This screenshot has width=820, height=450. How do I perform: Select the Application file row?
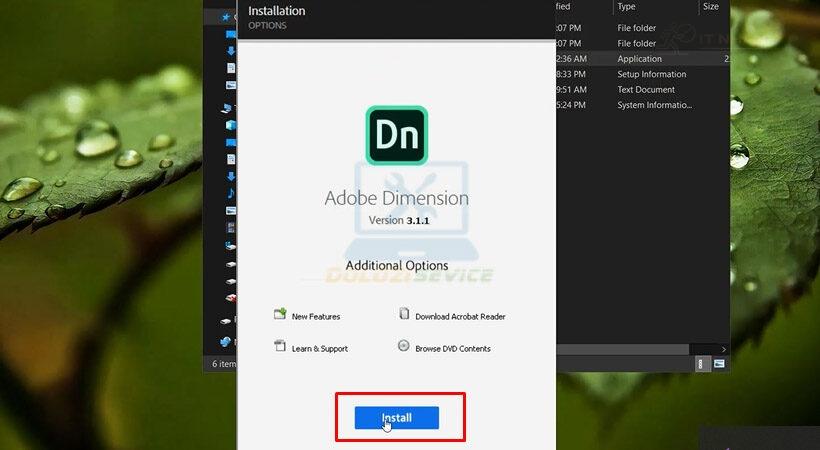640,59
